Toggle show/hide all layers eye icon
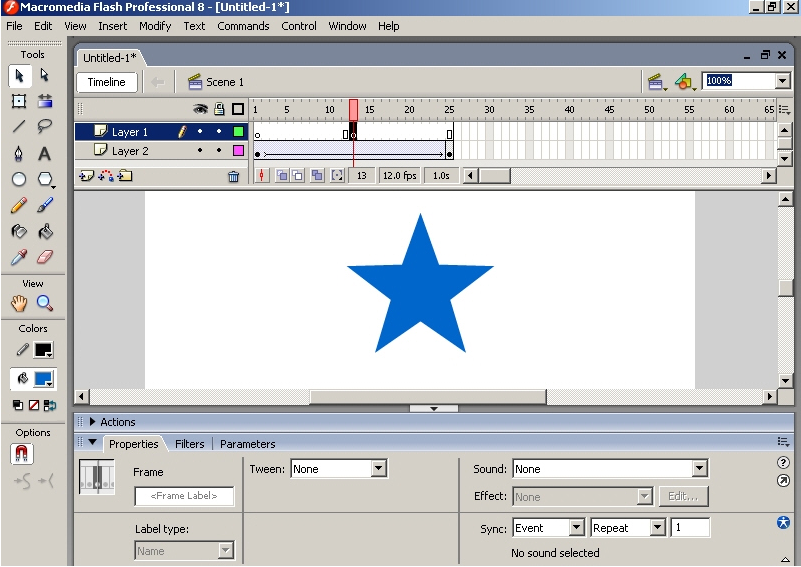 pos(200,109)
